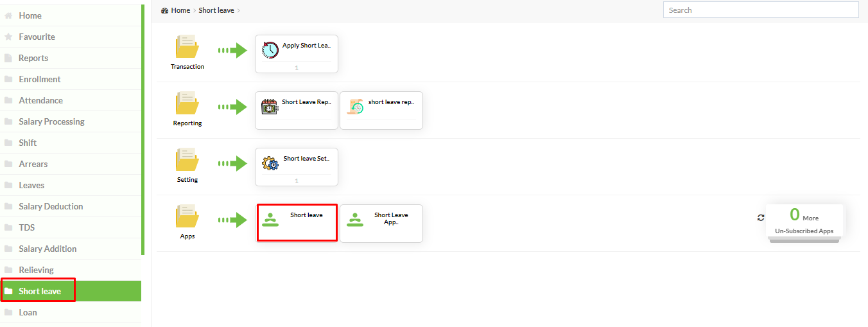This screenshot has width=868, height=327.
Task: Click the Enrollment folder icon in sidebar
Action: (x=8, y=79)
